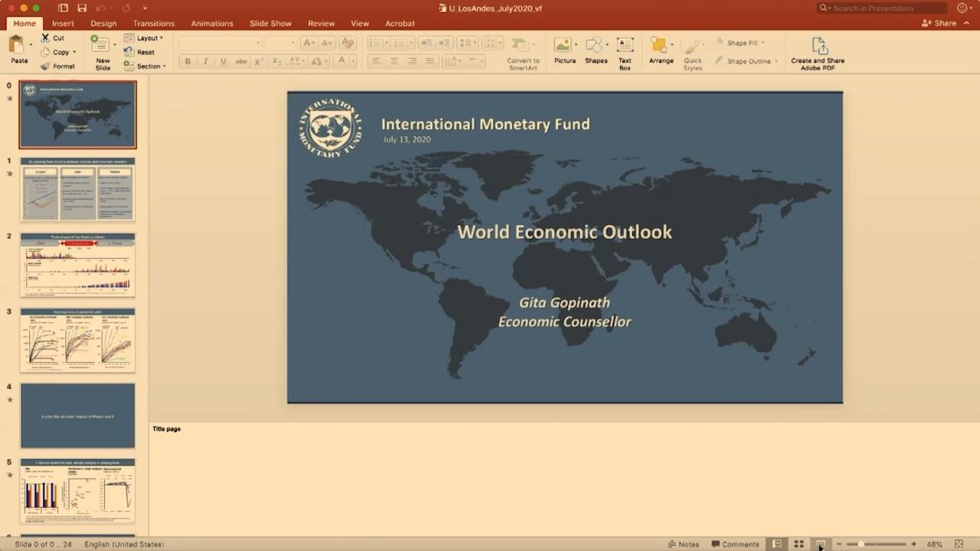Screen dimensions: 980x551
Task: Start Slide Show view from status bar
Action: [x=821, y=544]
